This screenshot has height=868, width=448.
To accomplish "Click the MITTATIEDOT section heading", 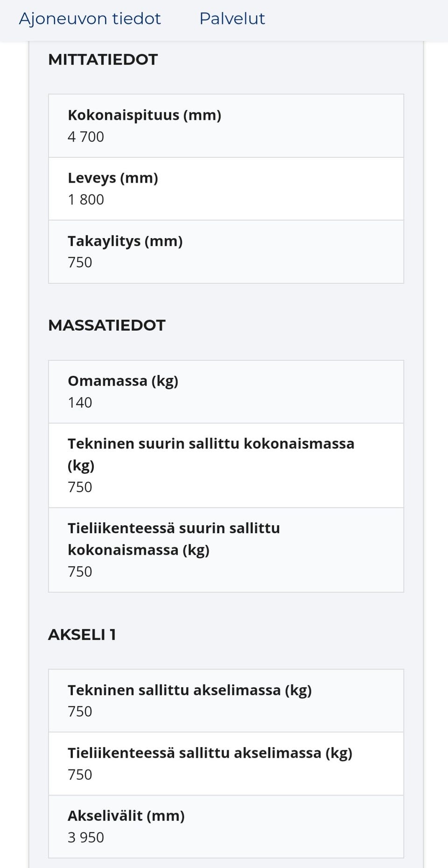I will tap(103, 59).
